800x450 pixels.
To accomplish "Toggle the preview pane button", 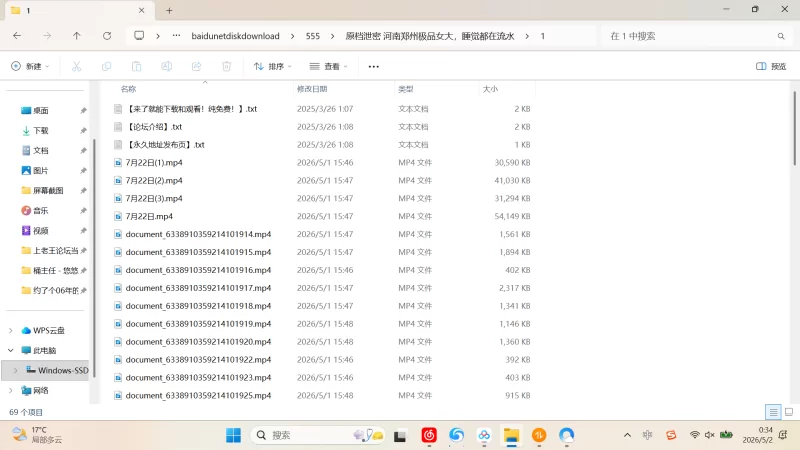I will (771, 66).
